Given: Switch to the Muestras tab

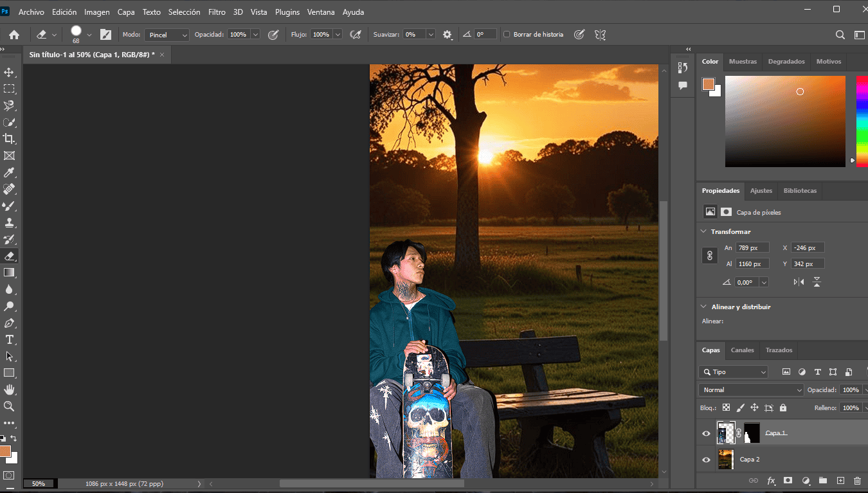Looking at the screenshot, I should (x=743, y=62).
